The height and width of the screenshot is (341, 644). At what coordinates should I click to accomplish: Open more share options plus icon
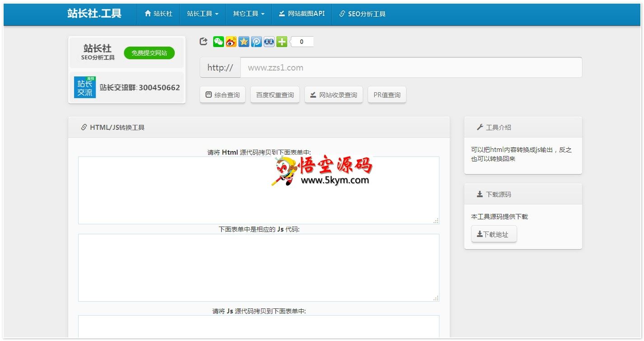point(282,42)
